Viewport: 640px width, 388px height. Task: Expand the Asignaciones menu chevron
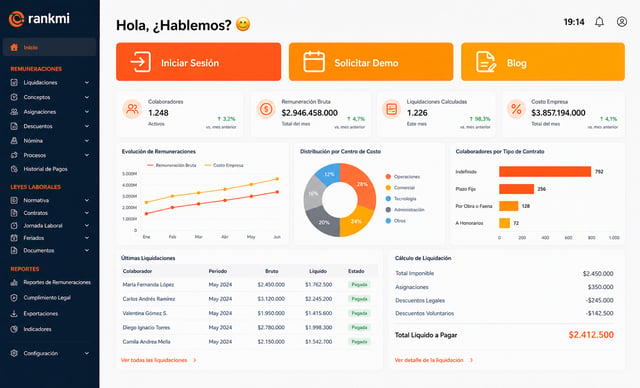[x=87, y=112]
